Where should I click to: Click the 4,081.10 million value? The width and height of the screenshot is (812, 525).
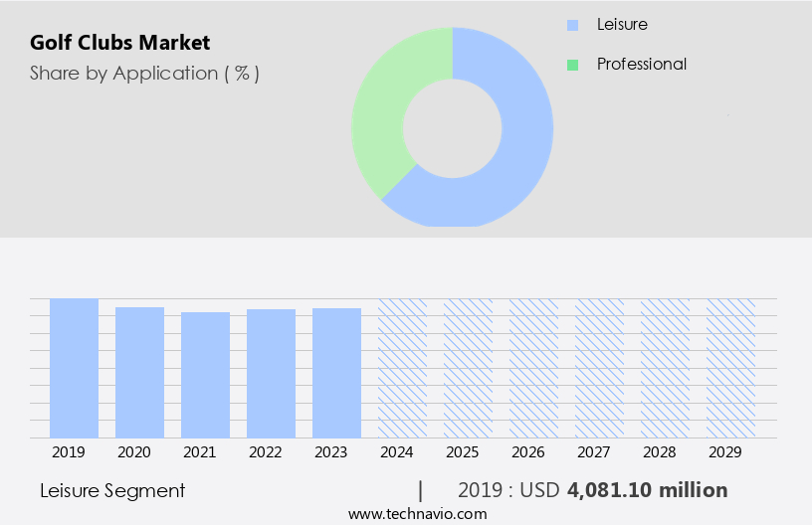(648, 490)
